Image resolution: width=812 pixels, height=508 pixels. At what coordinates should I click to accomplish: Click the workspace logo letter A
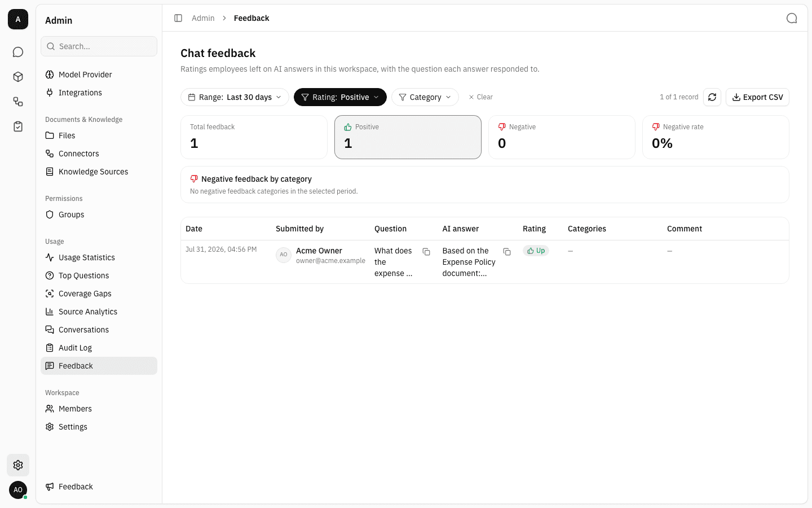coord(18,19)
